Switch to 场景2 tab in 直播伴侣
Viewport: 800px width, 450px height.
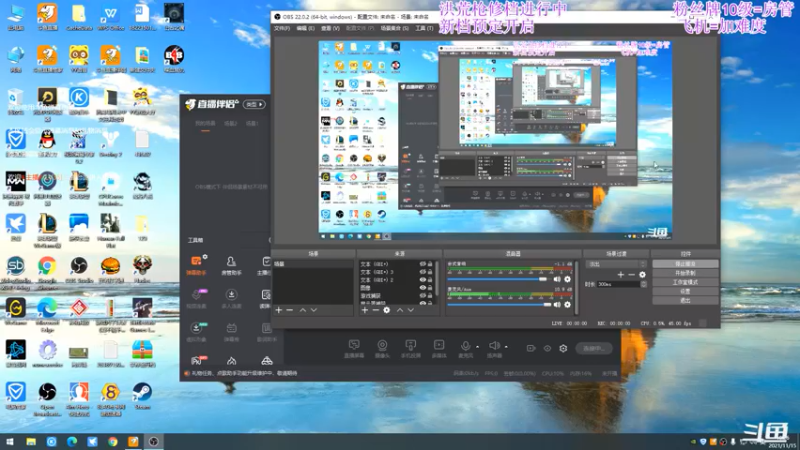[x=231, y=123]
